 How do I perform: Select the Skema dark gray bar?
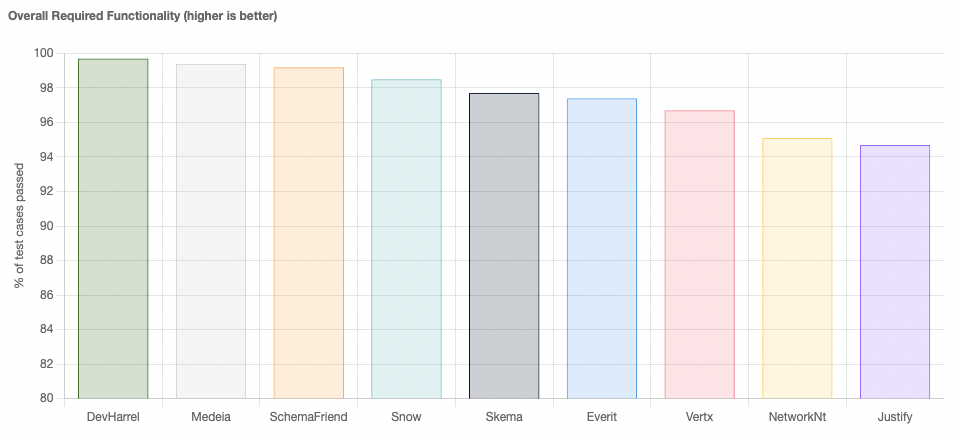coord(504,246)
